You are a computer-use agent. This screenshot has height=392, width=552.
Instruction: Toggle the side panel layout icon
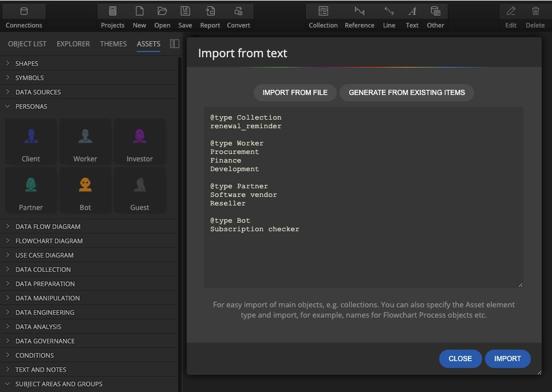pyautogui.click(x=175, y=43)
